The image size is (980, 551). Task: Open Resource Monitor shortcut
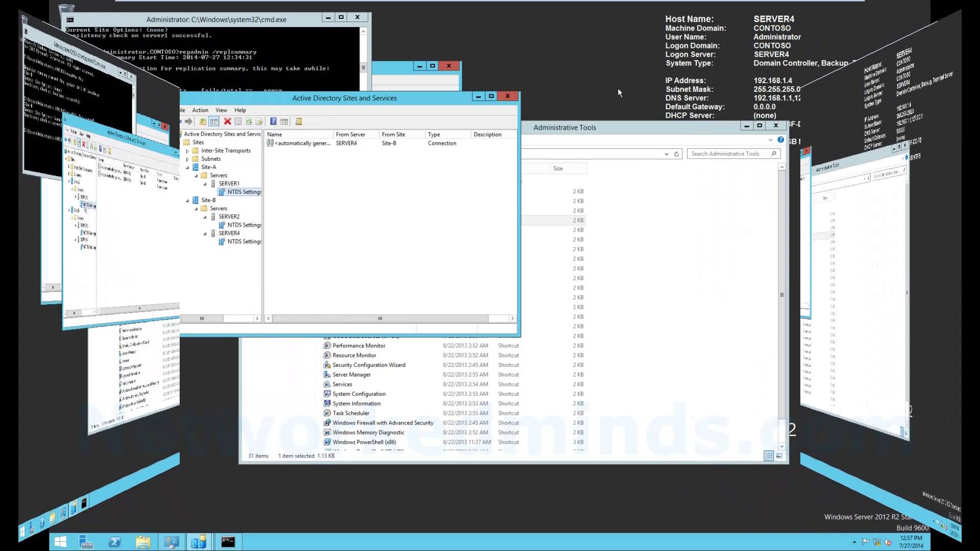point(354,356)
